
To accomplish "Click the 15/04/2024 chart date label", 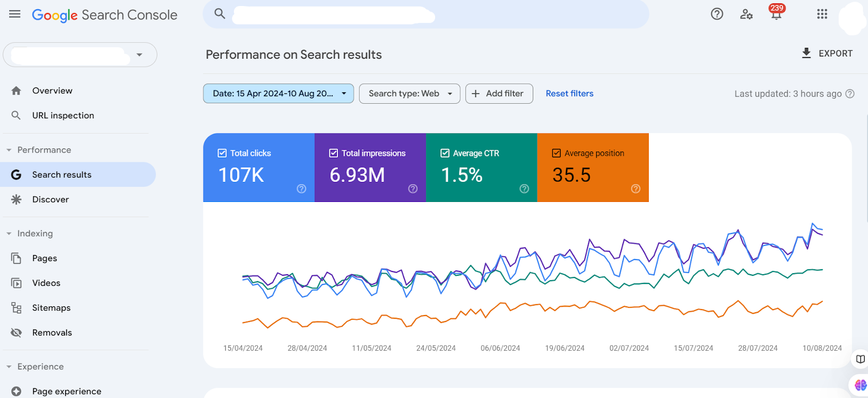I will pos(243,348).
